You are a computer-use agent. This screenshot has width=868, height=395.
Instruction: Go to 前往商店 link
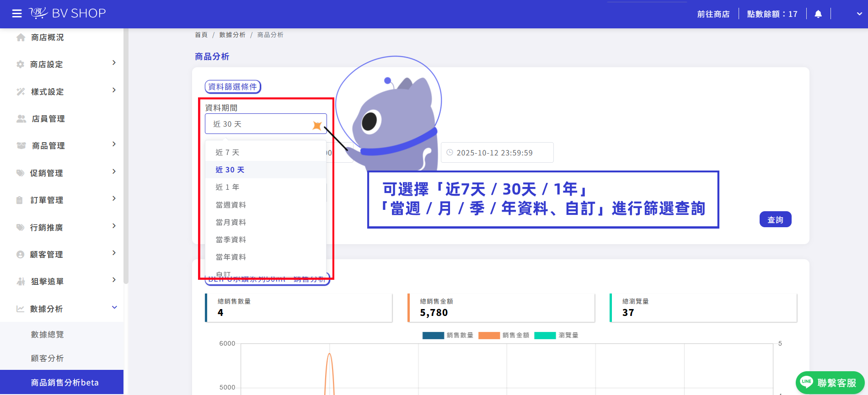point(713,14)
